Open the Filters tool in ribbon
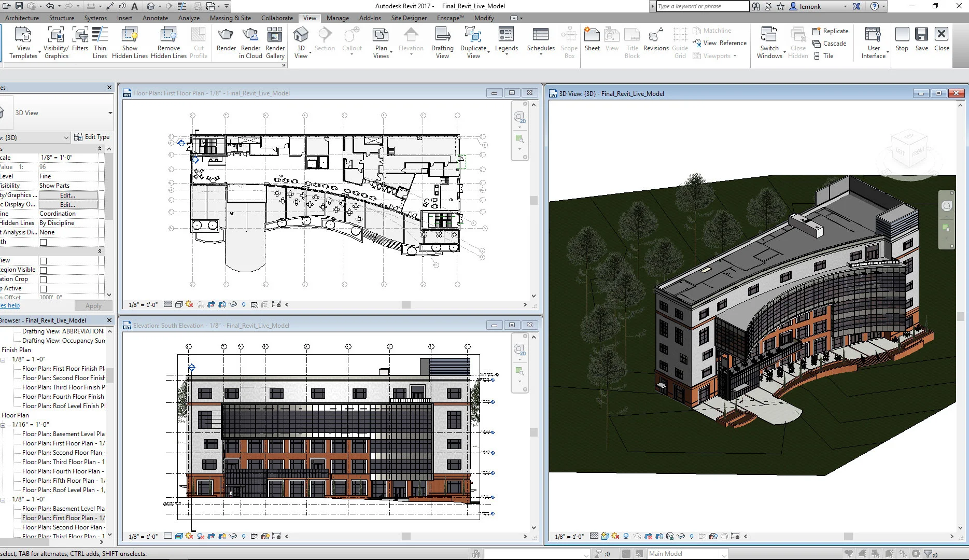The image size is (969, 560). click(x=80, y=39)
